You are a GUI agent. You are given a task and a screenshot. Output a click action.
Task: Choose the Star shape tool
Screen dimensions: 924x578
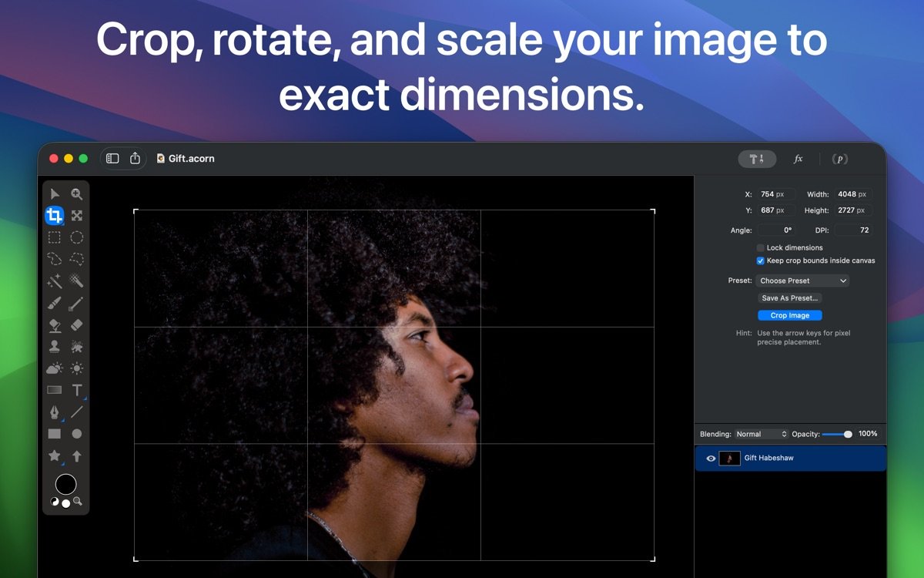(x=55, y=455)
